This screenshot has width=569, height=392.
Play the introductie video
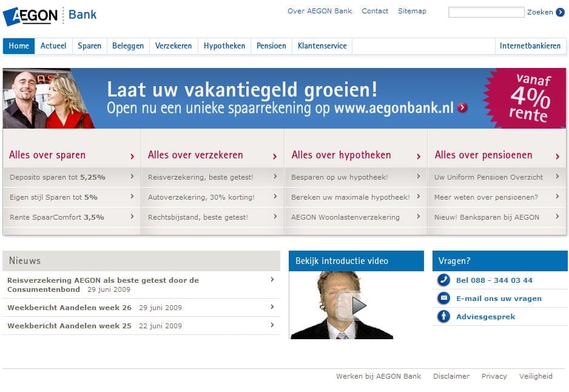coord(359,305)
